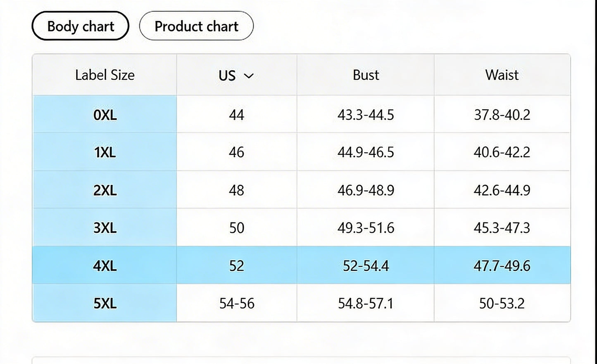This screenshot has width=597, height=364.
Task: Click the Label Size column header
Action: 105,75
